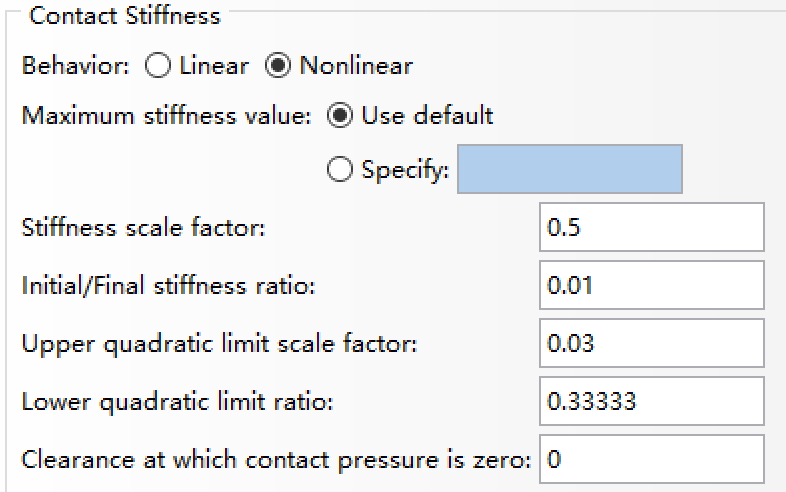Select the Linear behavior radio button

click(x=158, y=67)
